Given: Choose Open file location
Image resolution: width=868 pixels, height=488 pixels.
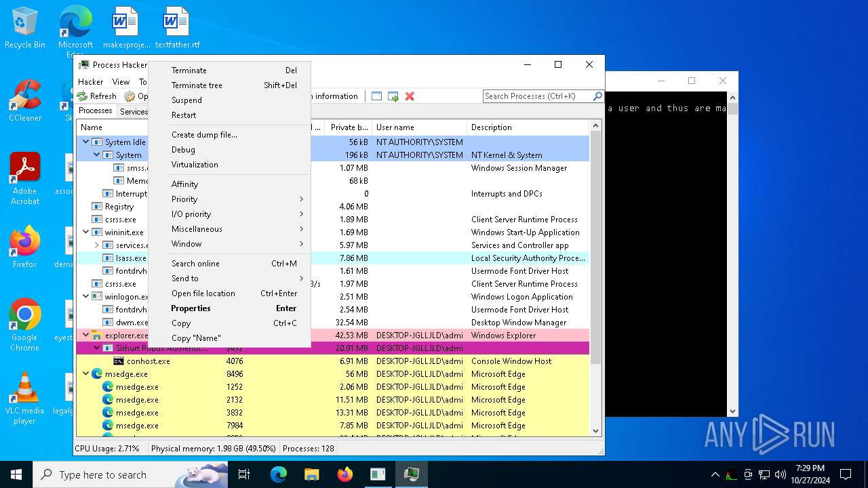Looking at the screenshot, I should (229, 293).
